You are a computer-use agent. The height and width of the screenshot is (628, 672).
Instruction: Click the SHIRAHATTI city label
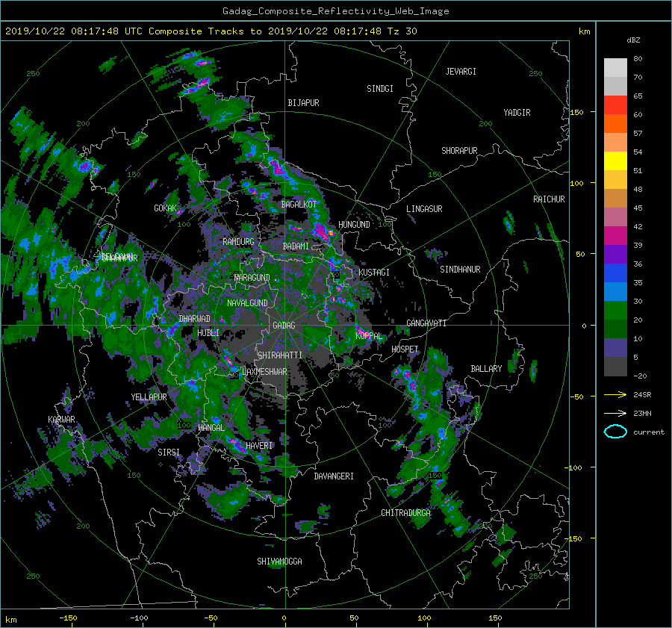280,355
